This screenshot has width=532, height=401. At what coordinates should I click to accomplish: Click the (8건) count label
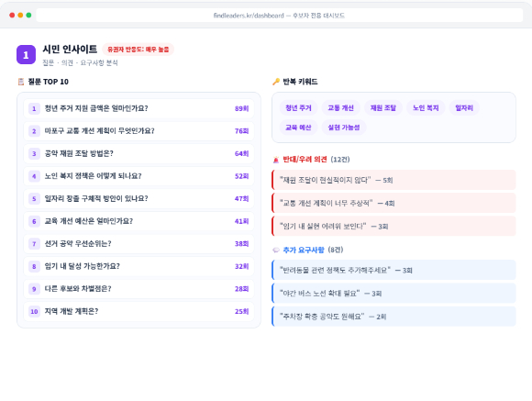pos(336,251)
